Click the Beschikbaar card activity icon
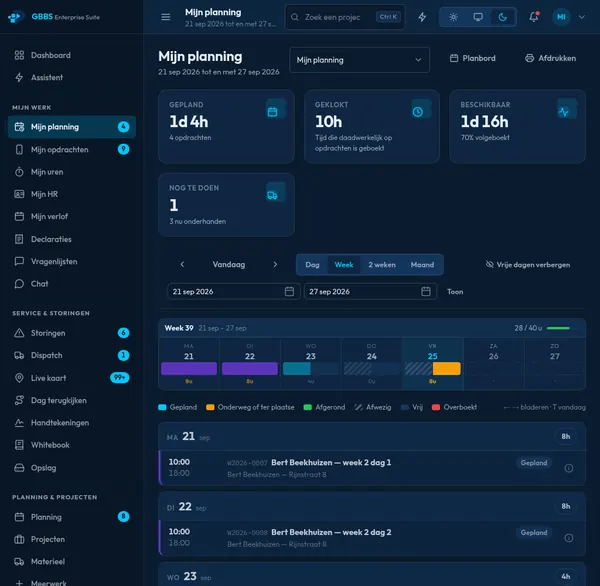Screen dimensions: 600x586 [x=563, y=112]
